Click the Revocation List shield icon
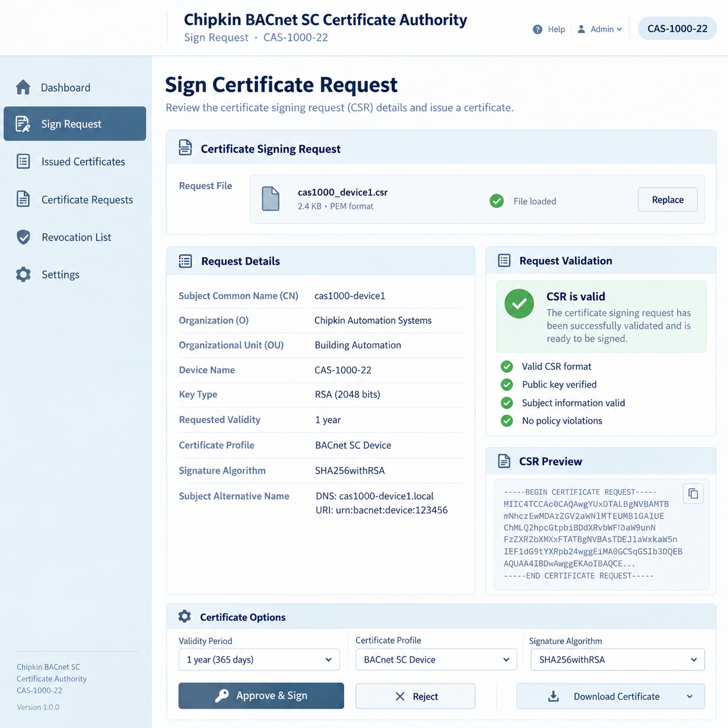Screen dimensions: 728x728 [x=23, y=237]
